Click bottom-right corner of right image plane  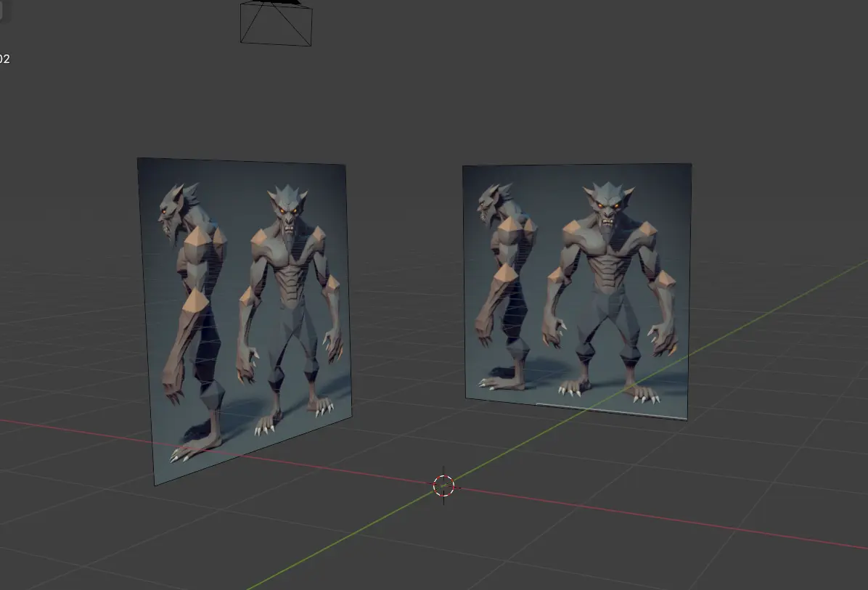pos(684,417)
